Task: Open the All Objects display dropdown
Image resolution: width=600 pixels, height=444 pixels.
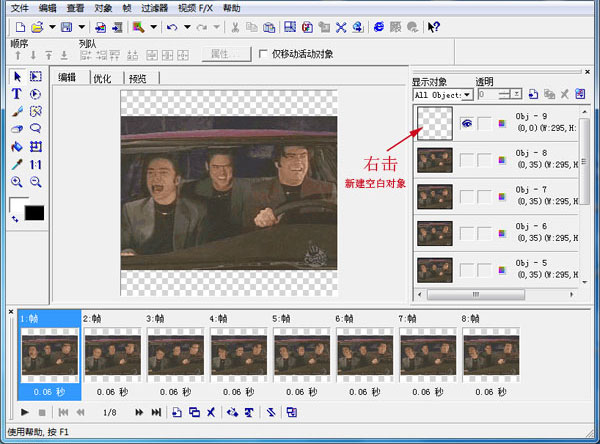Action: click(466, 95)
